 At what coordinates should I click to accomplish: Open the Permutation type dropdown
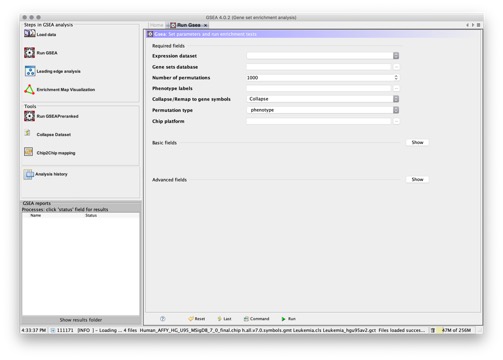[396, 110]
